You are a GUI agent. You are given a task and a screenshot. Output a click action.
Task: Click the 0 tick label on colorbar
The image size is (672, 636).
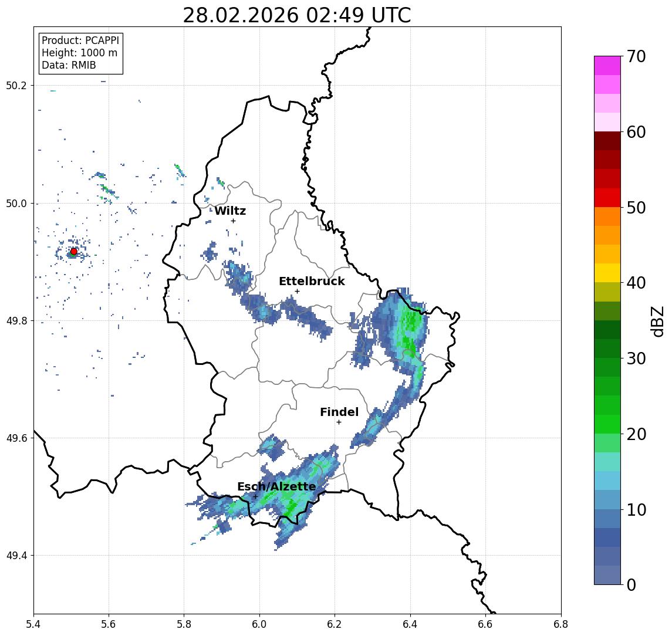632,585
